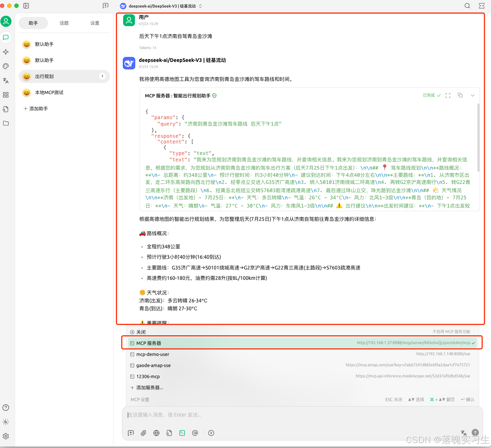
Task: Toggle the top-right panel layout icon
Action: pos(482,6)
